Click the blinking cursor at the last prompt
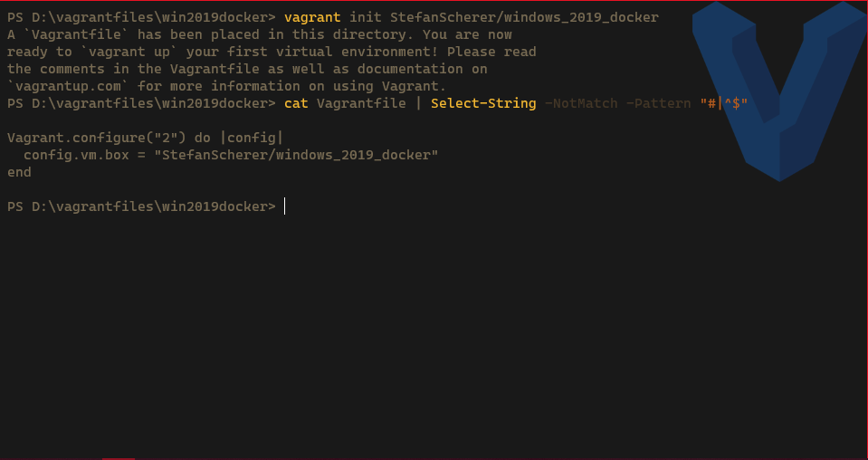Screen dimensions: 868x460 [x=285, y=206]
